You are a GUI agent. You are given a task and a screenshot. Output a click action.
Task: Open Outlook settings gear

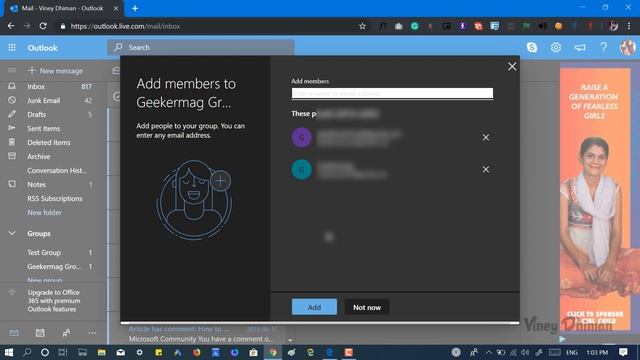(556, 47)
